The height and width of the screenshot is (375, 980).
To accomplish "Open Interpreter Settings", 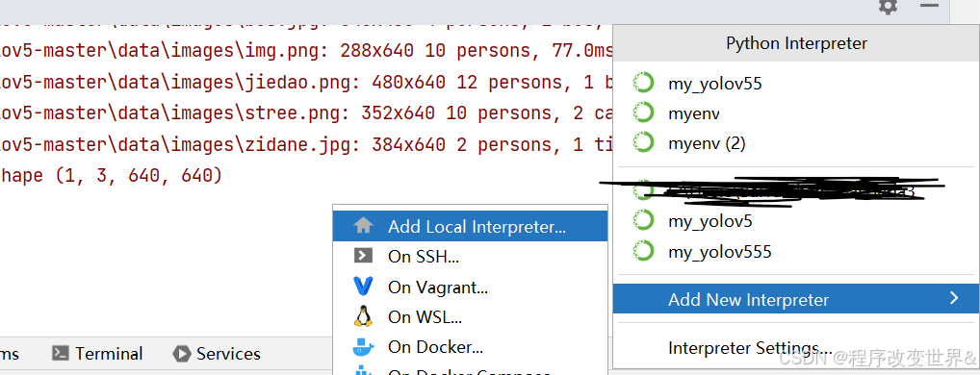I will [x=796, y=347].
